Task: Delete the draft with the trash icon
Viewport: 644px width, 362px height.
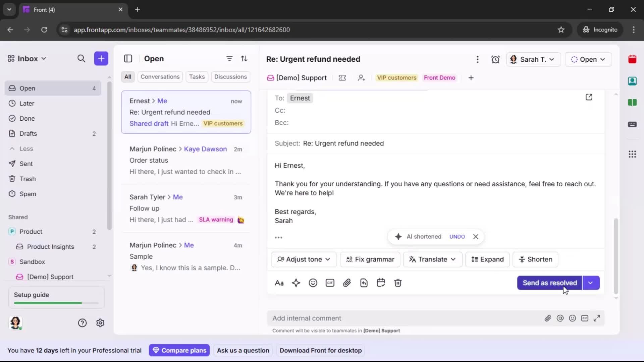Action: tap(398, 283)
